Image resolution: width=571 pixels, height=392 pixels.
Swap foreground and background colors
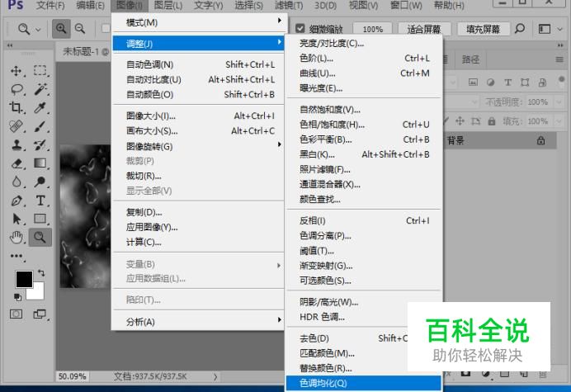[41, 273]
